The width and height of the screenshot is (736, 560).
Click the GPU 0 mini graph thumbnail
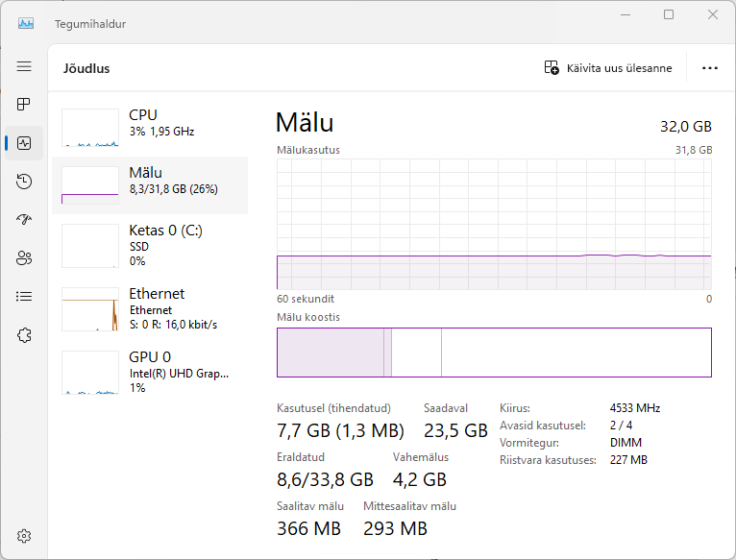90,373
